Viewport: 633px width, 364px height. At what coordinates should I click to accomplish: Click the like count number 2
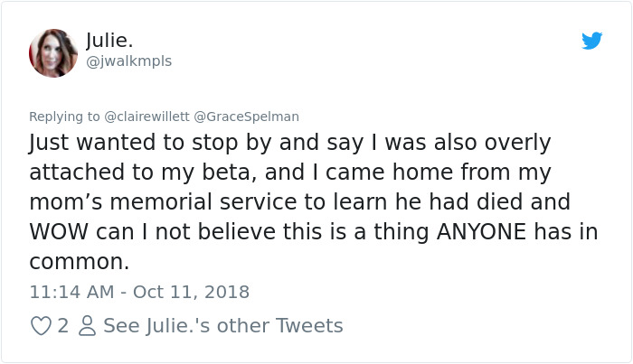63,326
